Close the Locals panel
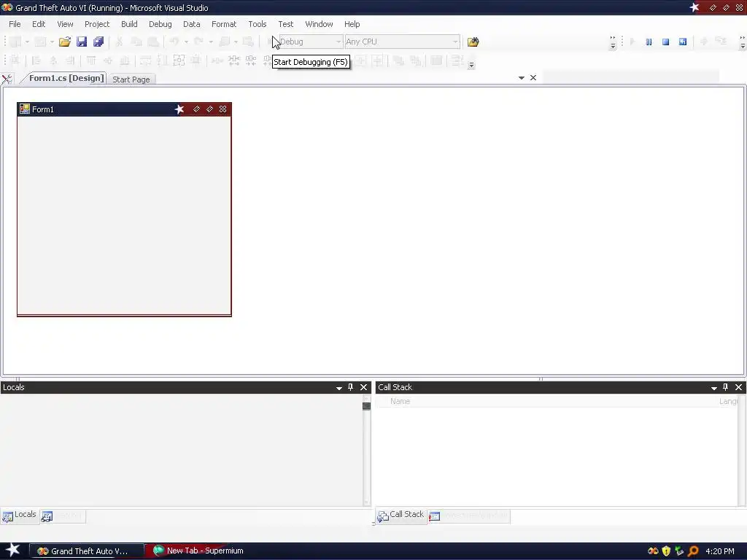Image resolution: width=747 pixels, height=560 pixels. pos(363,387)
